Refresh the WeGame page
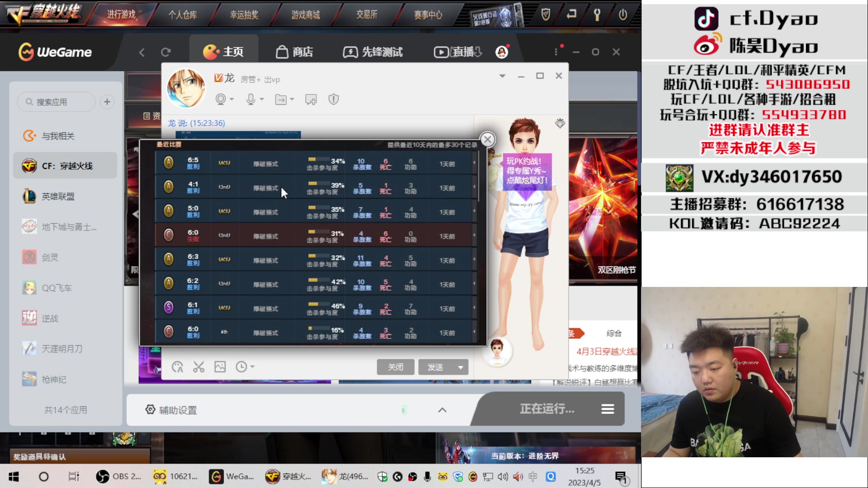868x488 pixels. coord(166,52)
